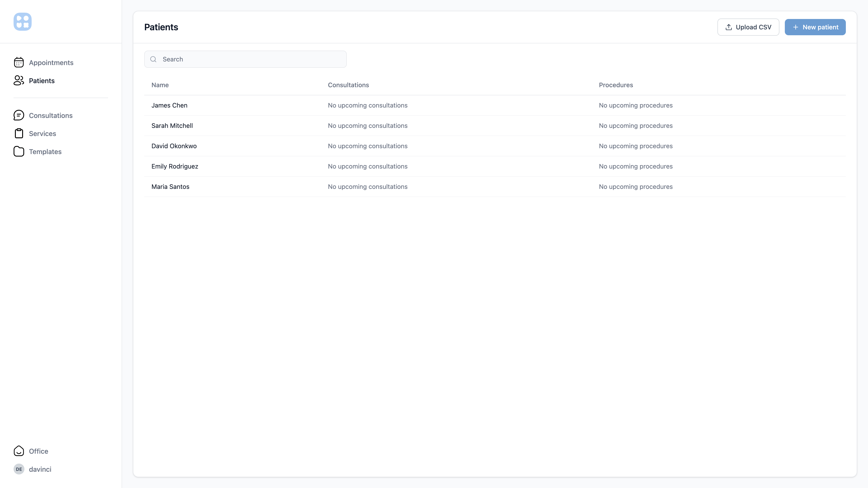This screenshot has height=488, width=868.
Task: Select David Okonkwo in the list
Action: point(174,146)
